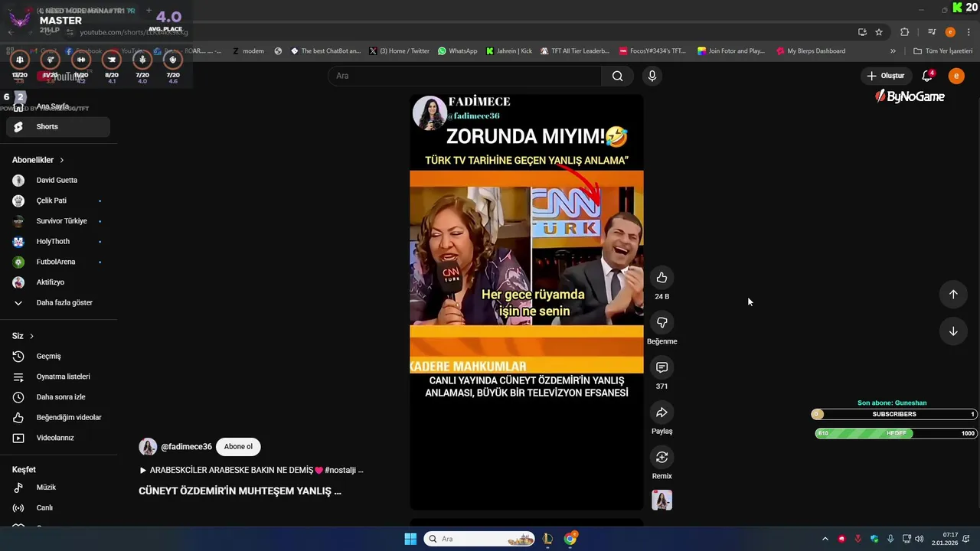
Task: Expand the Abonelikler section chevron
Action: tap(62, 160)
